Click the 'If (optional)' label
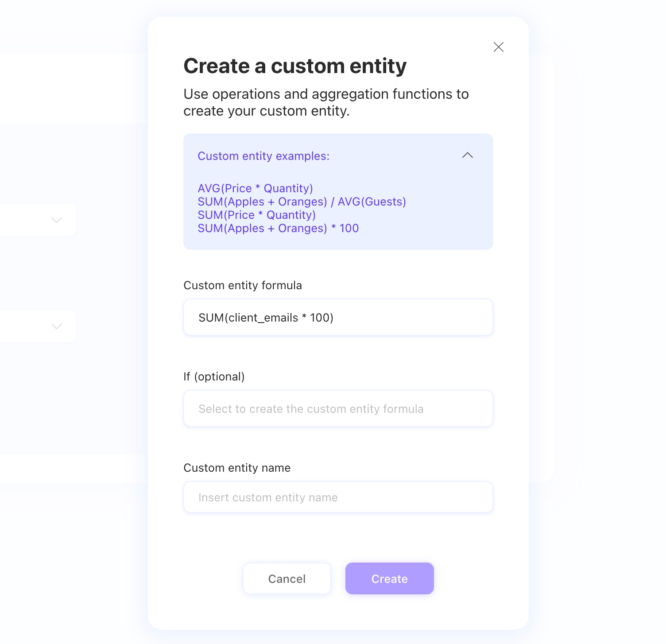Screen dimensions: 666x644 coord(214,377)
